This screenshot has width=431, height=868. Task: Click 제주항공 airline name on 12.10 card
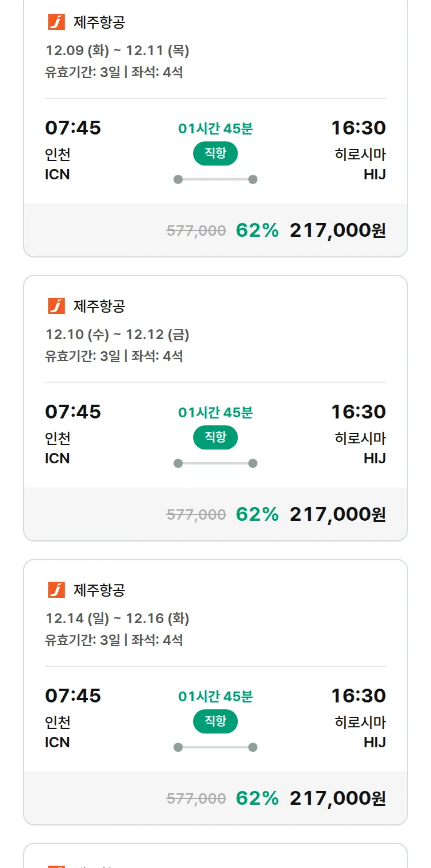(99, 306)
